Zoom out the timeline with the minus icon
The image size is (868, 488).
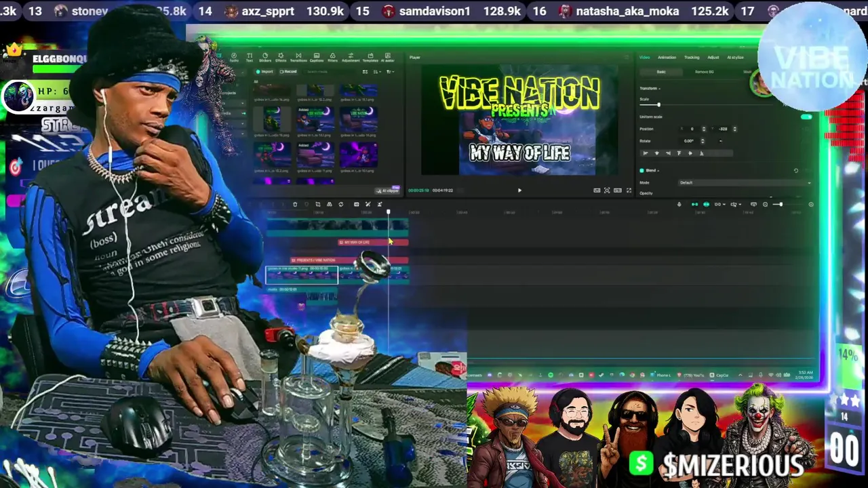[765, 204]
